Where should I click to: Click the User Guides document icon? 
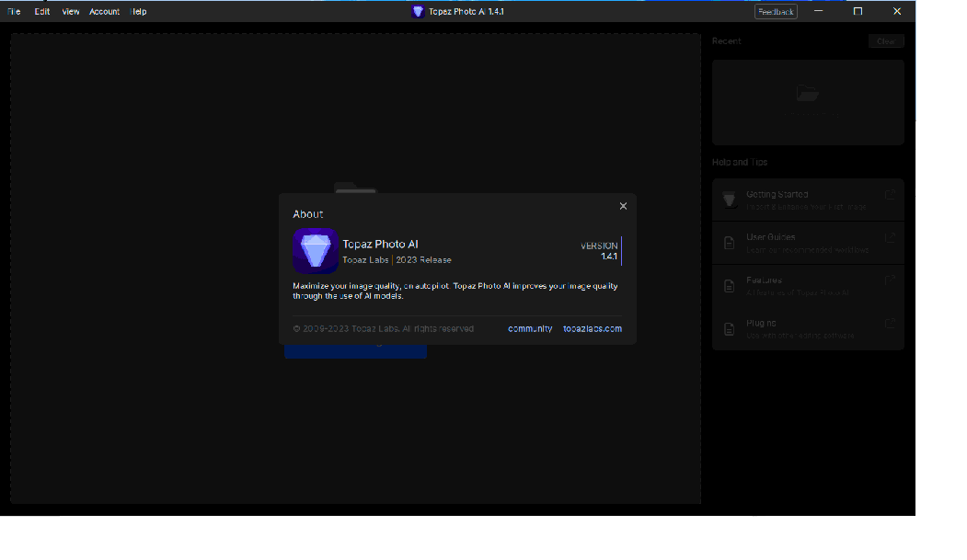click(729, 244)
